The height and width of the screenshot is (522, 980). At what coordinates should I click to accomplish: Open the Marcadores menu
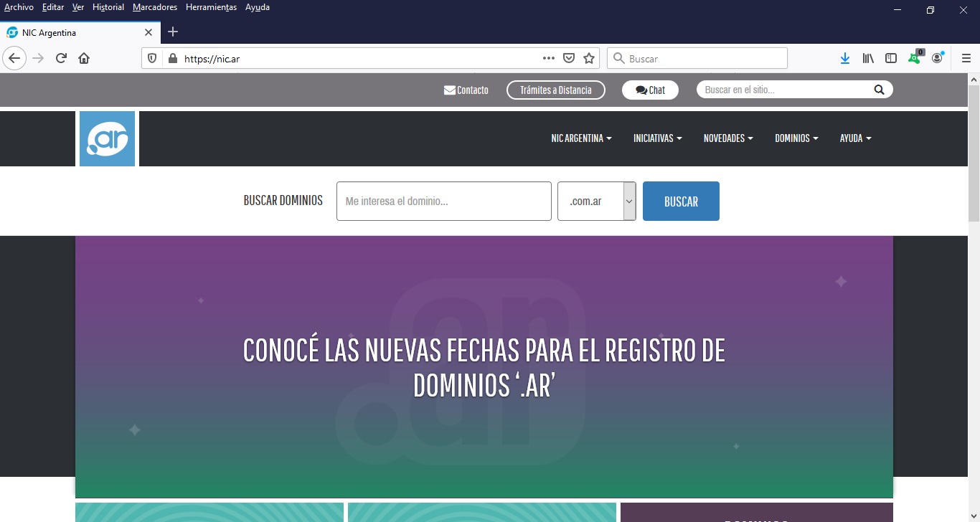(155, 7)
